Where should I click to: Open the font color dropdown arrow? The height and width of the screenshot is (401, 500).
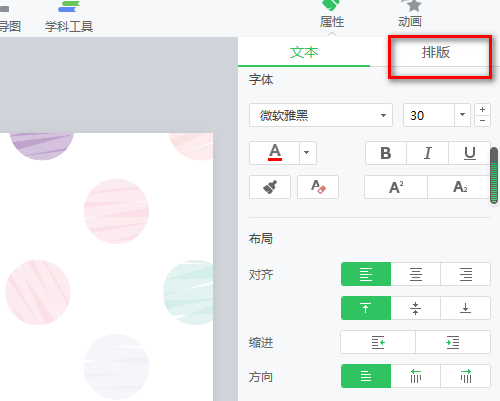pyautogui.click(x=307, y=153)
